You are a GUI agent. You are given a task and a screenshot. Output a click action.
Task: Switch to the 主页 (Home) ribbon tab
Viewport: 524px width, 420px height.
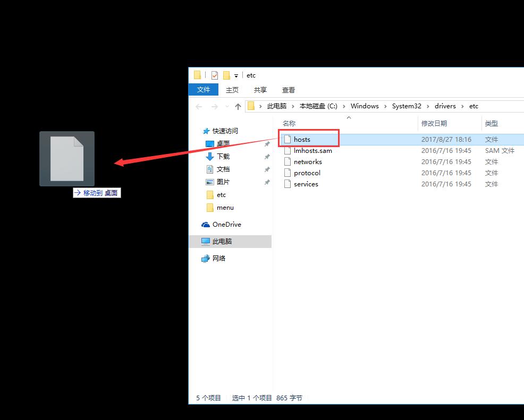[232, 90]
